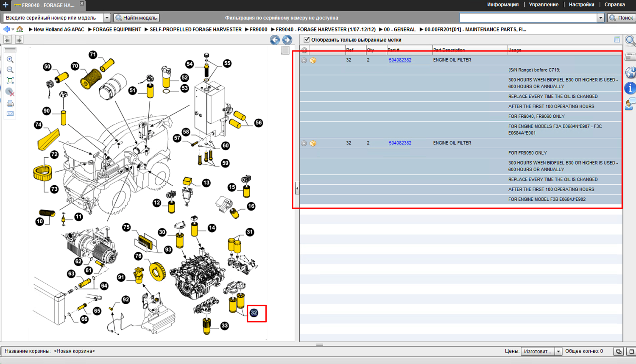Show the next figure with the blue round arrow
The image size is (636, 364).
[x=287, y=40]
